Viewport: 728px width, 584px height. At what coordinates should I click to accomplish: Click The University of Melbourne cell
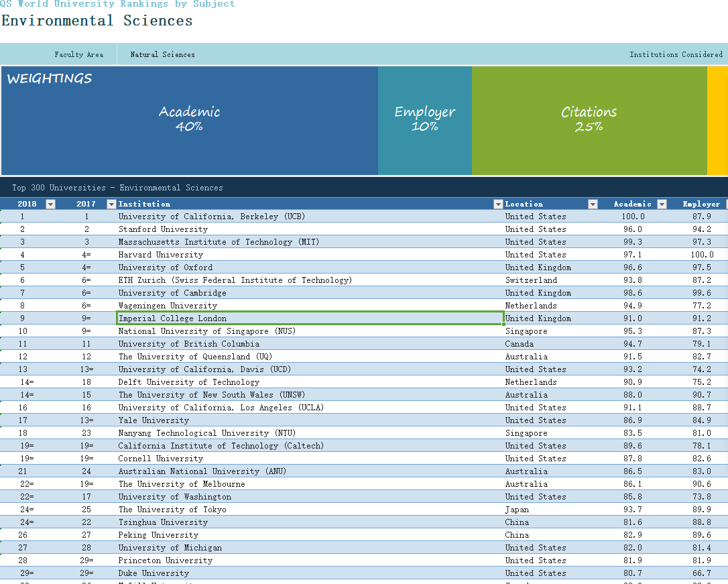coord(310,484)
